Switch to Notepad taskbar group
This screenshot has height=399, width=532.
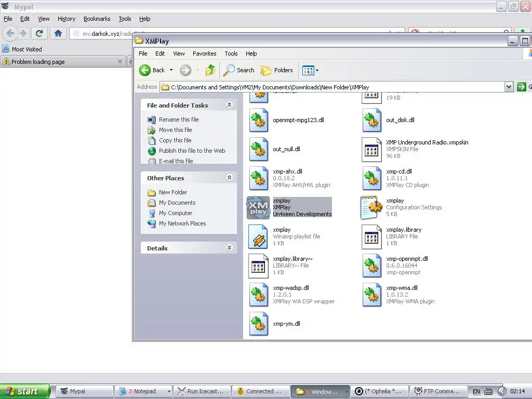click(x=143, y=392)
